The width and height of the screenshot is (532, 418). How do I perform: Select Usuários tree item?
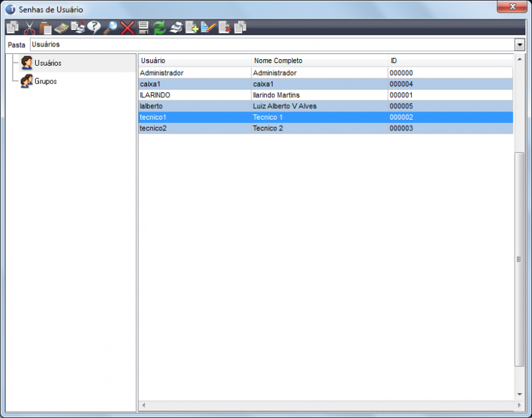pos(48,63)
